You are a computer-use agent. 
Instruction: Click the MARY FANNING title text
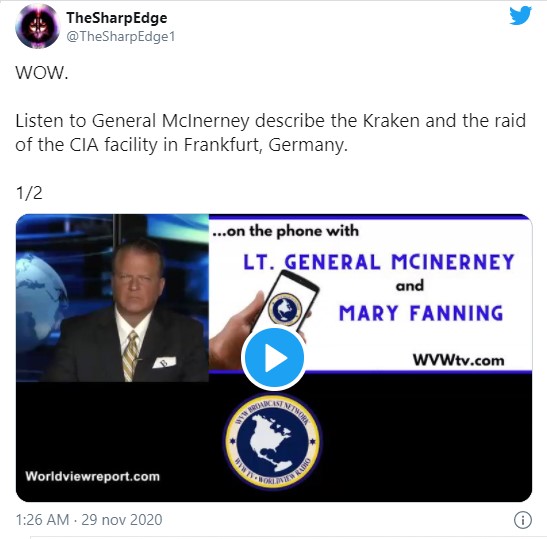(x=421, y=313)
